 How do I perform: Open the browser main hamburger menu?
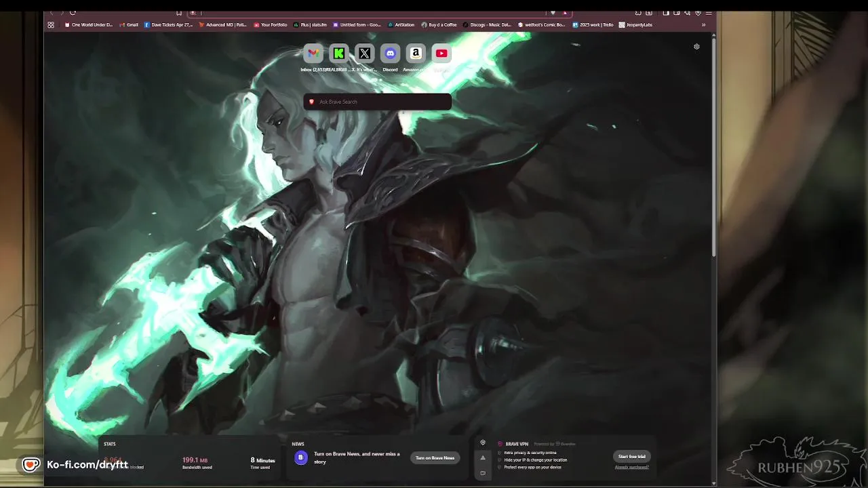point(709,12)
